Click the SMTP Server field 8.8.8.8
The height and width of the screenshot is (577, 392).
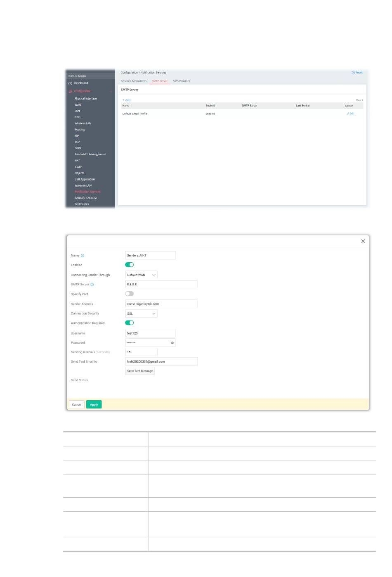point(161,285)
